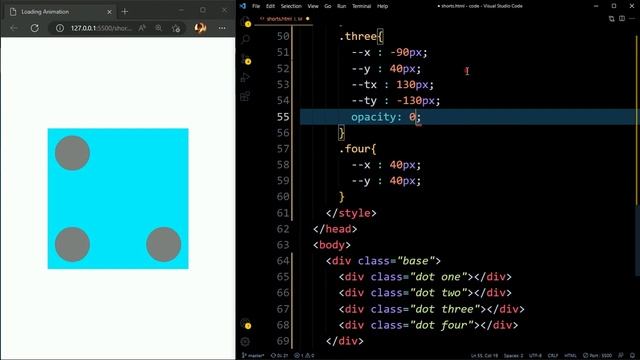Click the feedback icon in status bar
The height and width of the screenshot is (360, 640).
(621, 356)
